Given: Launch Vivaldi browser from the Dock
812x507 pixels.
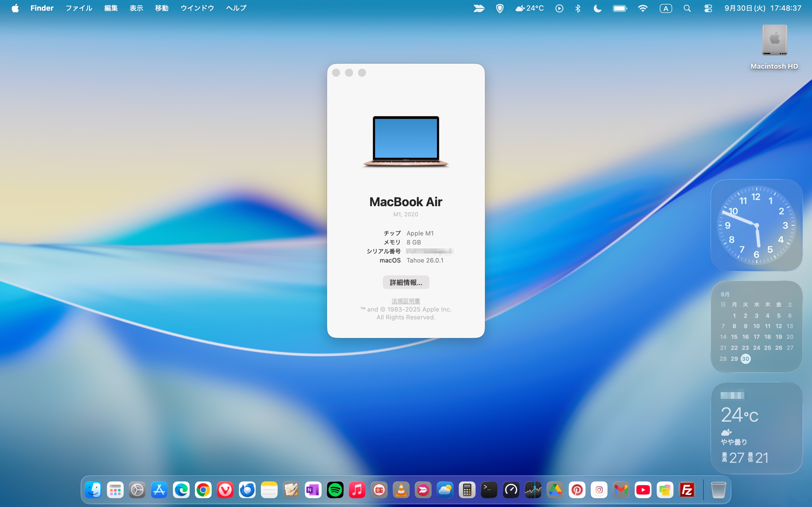Looking at the screenshot, I should pos(225,490).
